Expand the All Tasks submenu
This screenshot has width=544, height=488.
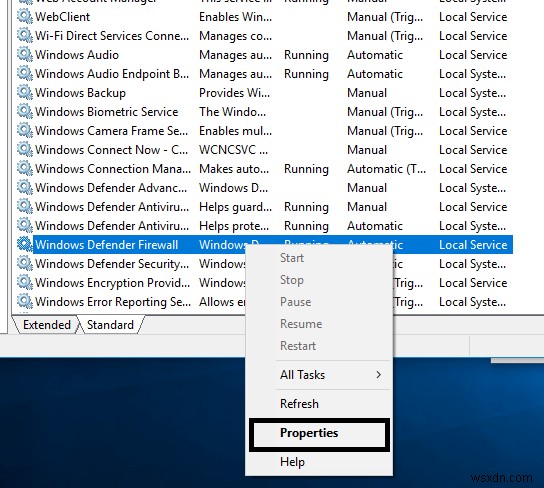319,375
